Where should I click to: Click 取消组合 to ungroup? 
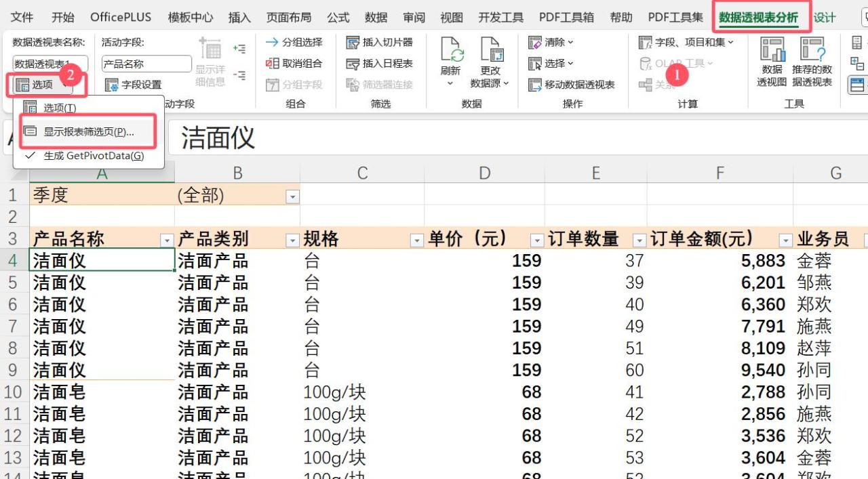click(294, 64)
